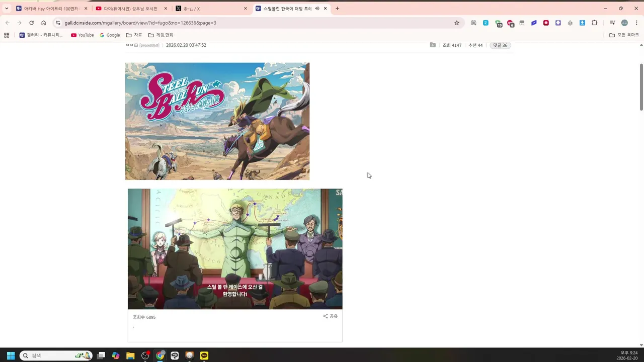
Task: Open the 자료 bookmark folder
Action: (x=134, y=35)
